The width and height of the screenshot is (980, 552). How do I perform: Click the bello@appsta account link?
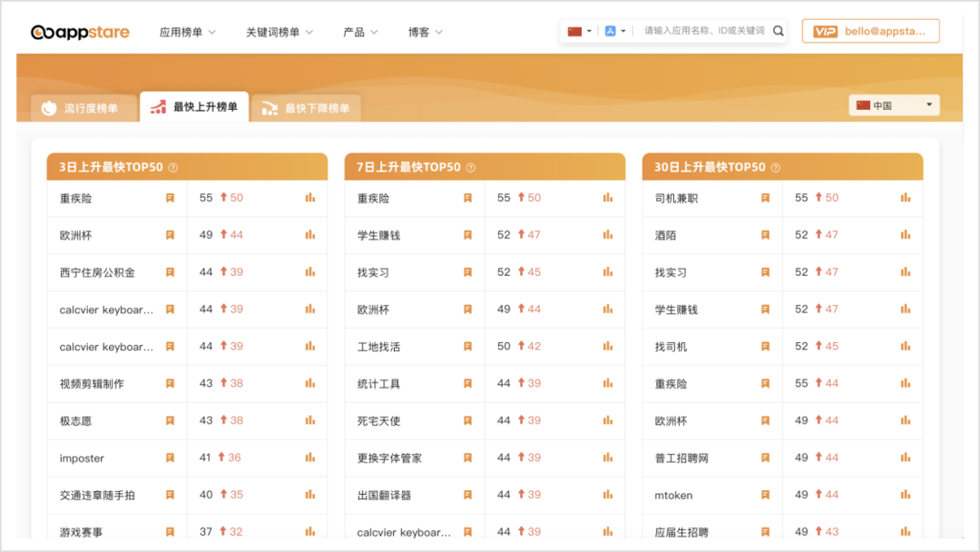point(885,31)
